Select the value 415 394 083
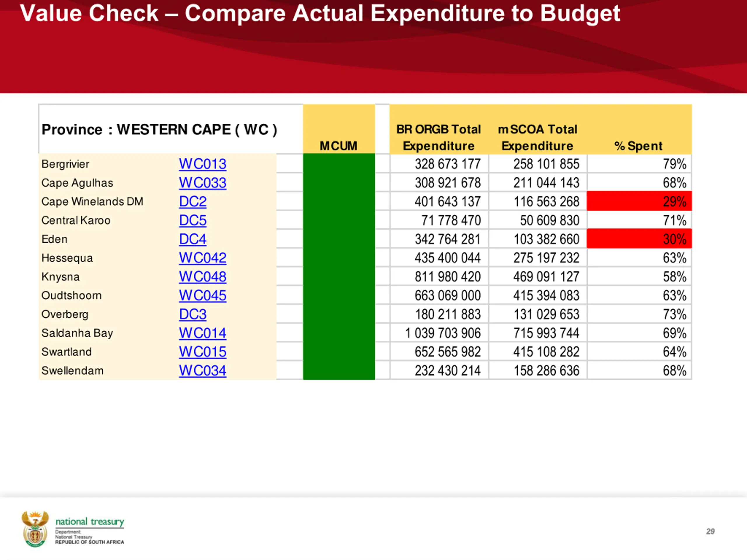This screenshot has width=747, height=560. tap(547, 296)
